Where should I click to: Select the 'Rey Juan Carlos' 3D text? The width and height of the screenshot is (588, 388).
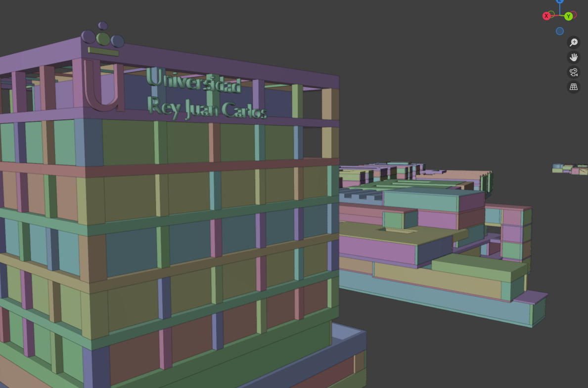(x=207, y=108)
